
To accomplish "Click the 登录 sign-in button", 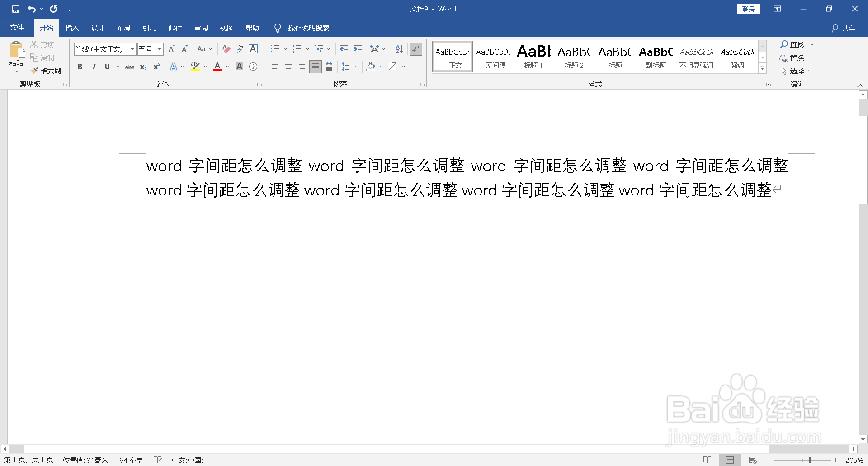I will coord(748,9).
